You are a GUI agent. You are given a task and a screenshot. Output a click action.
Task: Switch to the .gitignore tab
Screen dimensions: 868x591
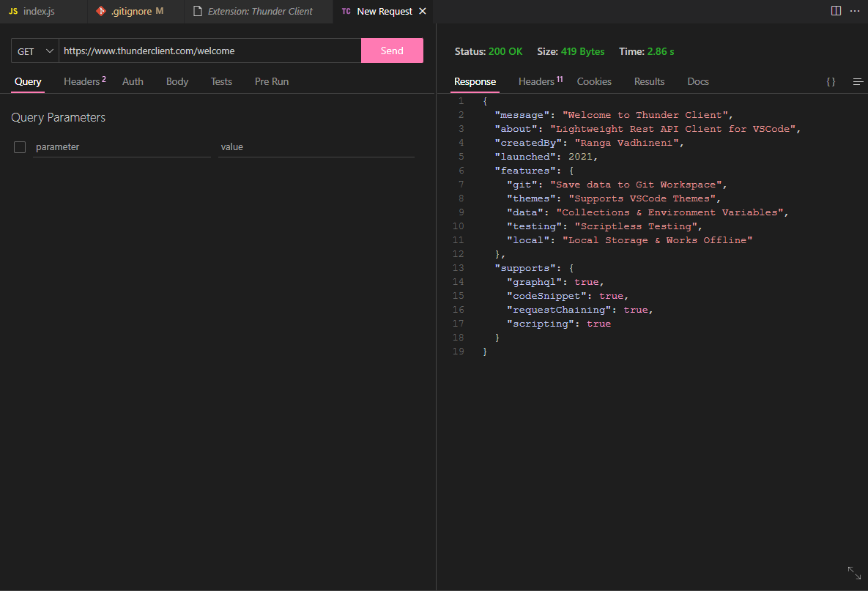pyautogui.click(x=136, y=11)
